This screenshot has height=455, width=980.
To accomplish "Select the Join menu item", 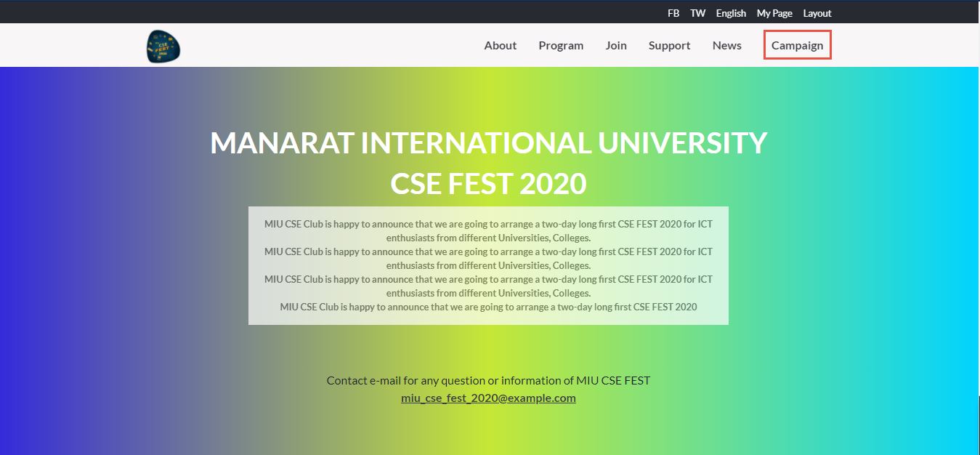I will click(616, 45).
